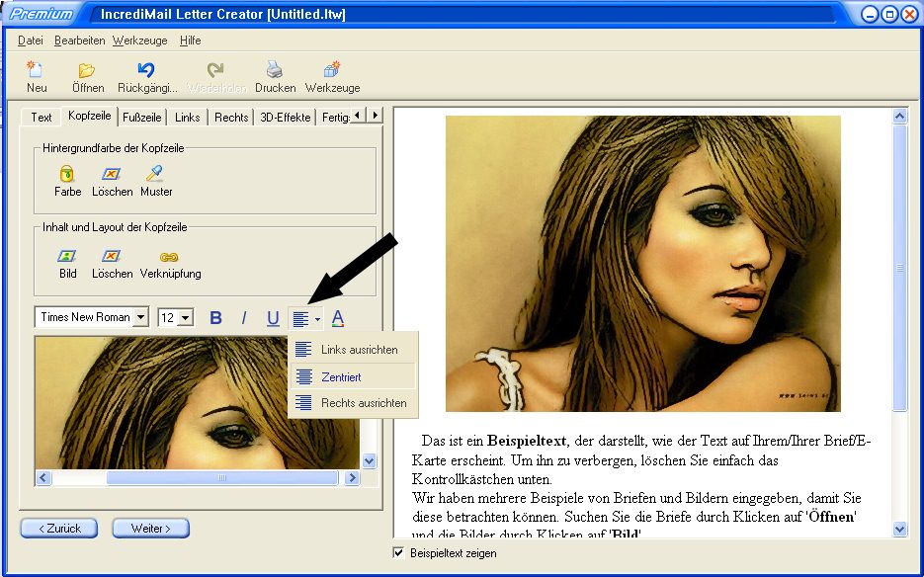Screen dimensions: 924x577
Task: Click the Weiter button
Action: (151, 528)
